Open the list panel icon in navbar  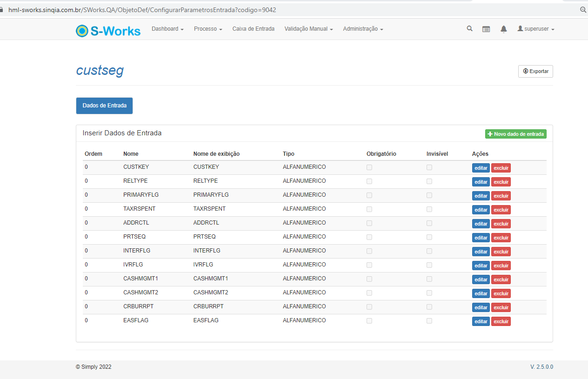point(486,29)
